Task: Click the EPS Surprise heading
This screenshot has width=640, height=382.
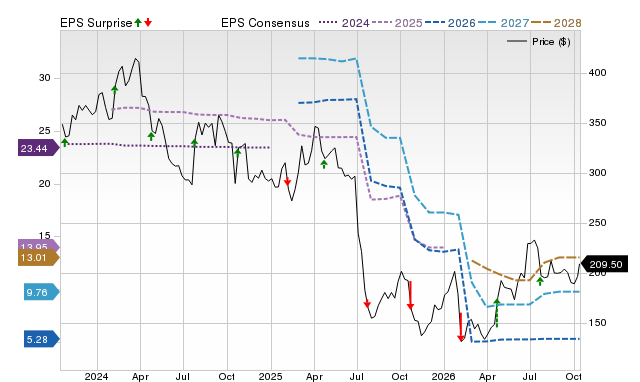Action: [x=96, y=23]
